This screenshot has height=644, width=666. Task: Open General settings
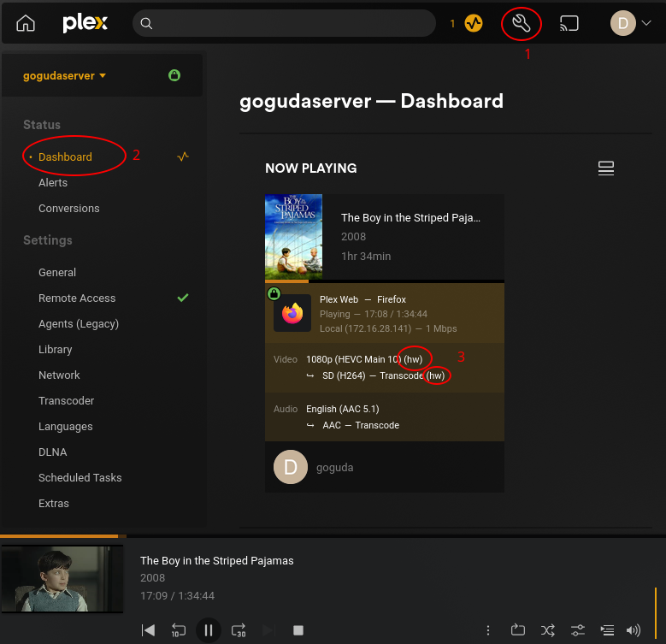pos(57,272)
